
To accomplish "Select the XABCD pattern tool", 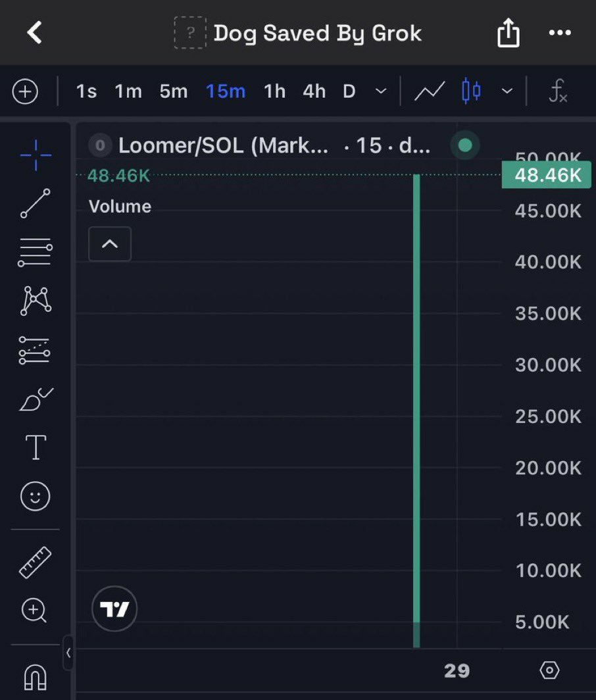I will click(x=36, y=301).
